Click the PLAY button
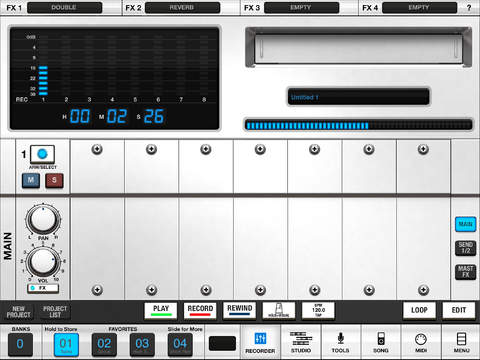Viewport: 480px width, 360px height. point(161,310)
